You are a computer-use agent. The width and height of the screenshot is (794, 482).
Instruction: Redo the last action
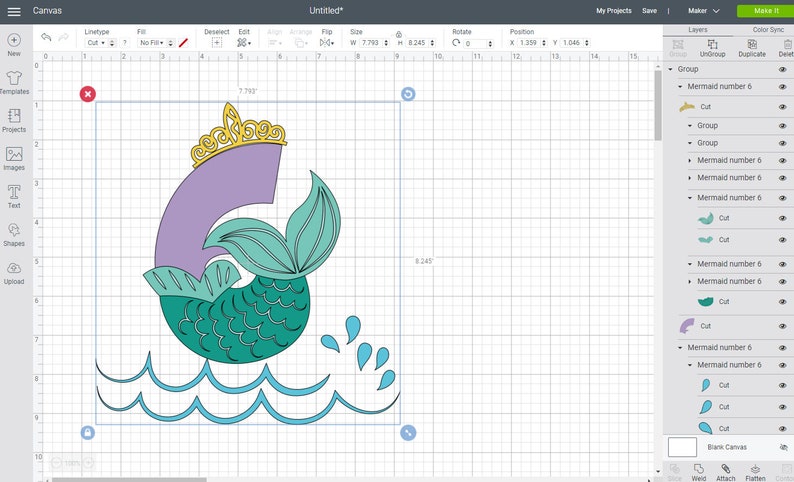(x=64, y=37)
